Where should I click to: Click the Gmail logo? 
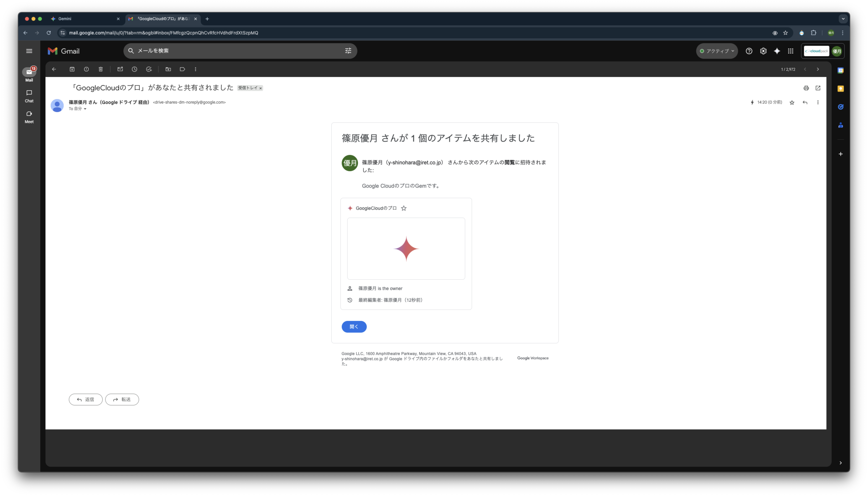click(x=64, y=51)
